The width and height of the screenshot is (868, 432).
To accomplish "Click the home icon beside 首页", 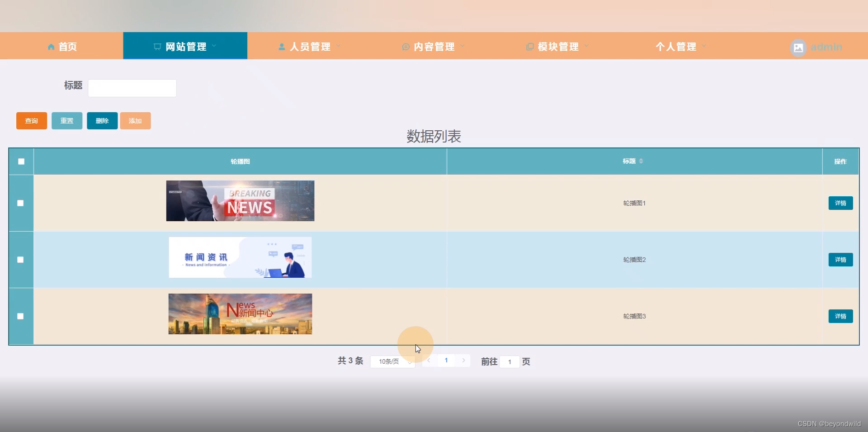I will pos(51,47).
